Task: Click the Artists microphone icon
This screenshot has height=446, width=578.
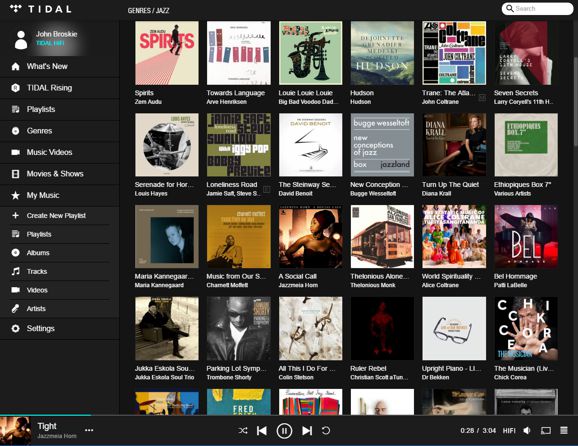Action: click(x=15, y=309)
